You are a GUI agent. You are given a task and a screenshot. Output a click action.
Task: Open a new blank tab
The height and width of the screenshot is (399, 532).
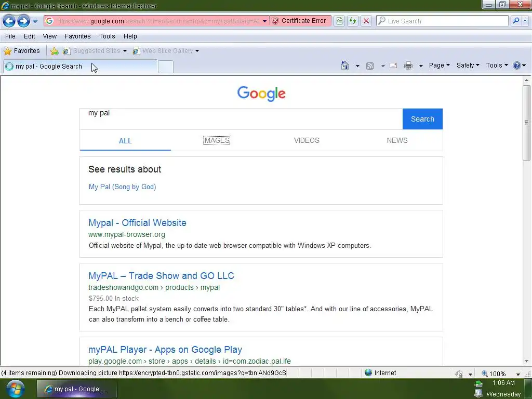pyautogui.click(x=166, y=66)
